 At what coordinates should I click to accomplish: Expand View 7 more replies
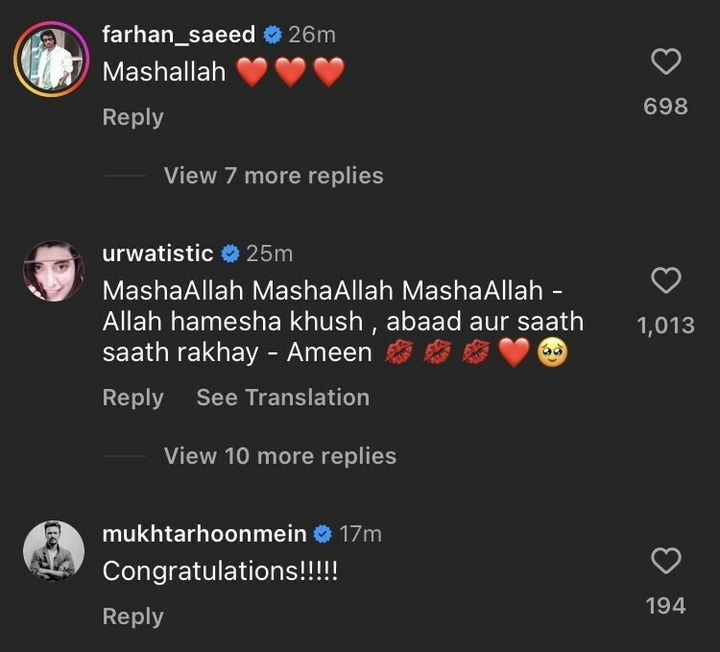(273, 176)
